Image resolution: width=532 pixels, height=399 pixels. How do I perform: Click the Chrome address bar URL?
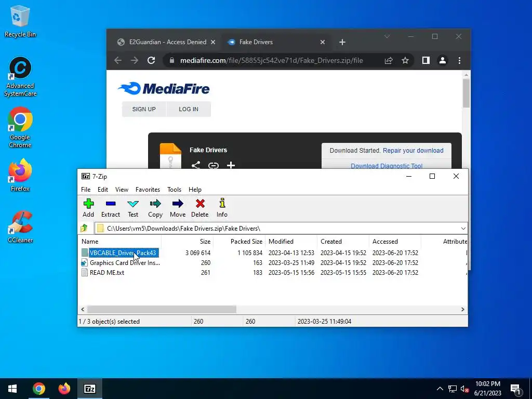pyautogui.click(x=271, y=60)
